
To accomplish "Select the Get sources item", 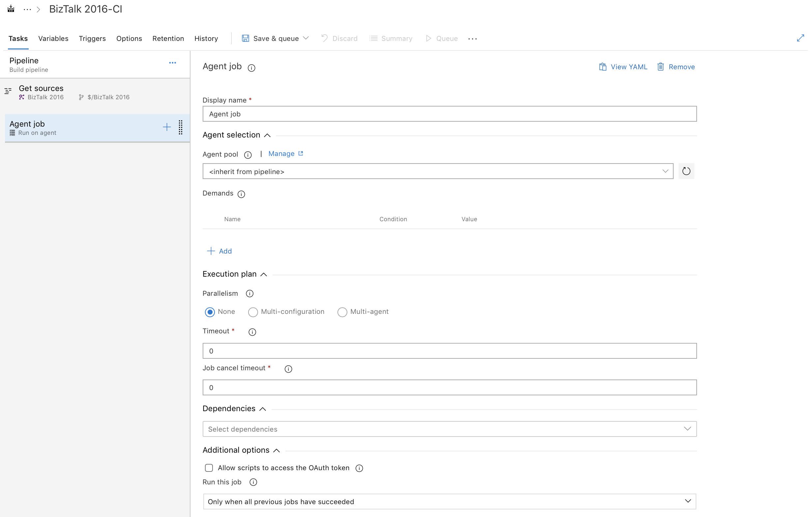I will pos(95,92).
